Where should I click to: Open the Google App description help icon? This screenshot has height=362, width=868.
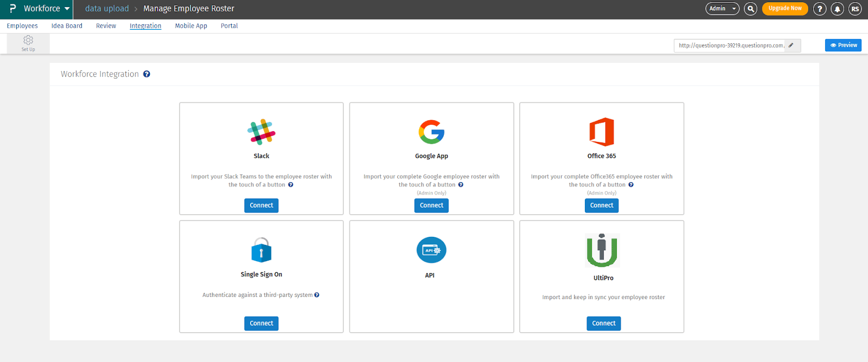tap(461, 185)
